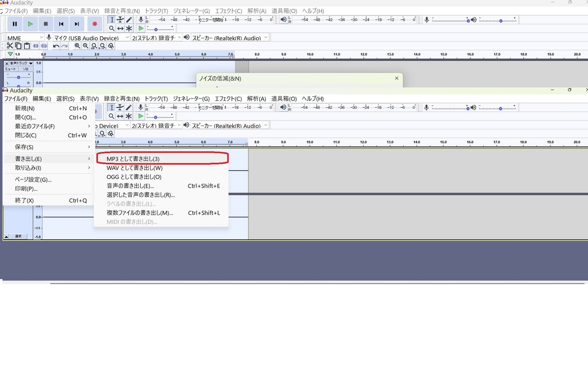This screenshot has height=378, width=588.
Task: Toggle ソロ on the back window track
Action: click(x=25, y=69)
